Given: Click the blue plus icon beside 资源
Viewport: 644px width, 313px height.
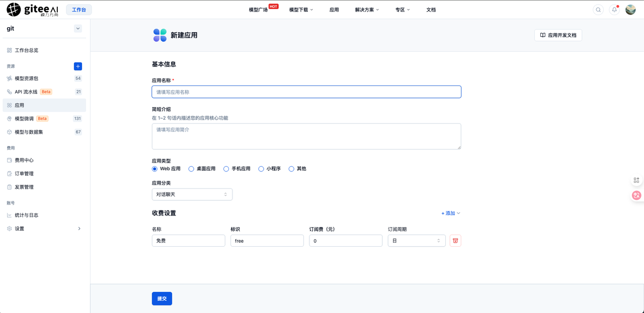Looking at the screenshot, I should 78,66.
